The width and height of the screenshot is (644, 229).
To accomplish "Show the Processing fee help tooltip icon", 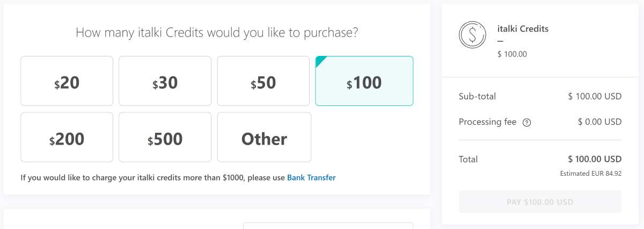I will (526, 123).
